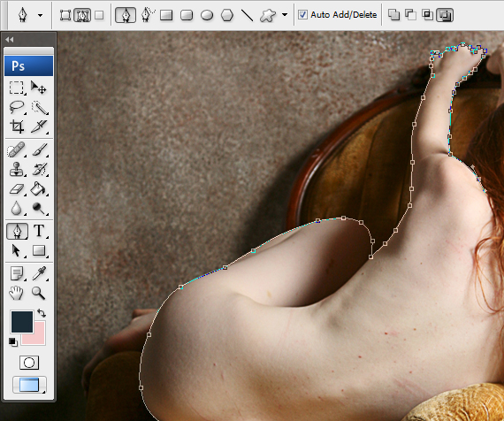Enable Fill pixels mode in options bar
Screen dimensions: 504x421
99,15
